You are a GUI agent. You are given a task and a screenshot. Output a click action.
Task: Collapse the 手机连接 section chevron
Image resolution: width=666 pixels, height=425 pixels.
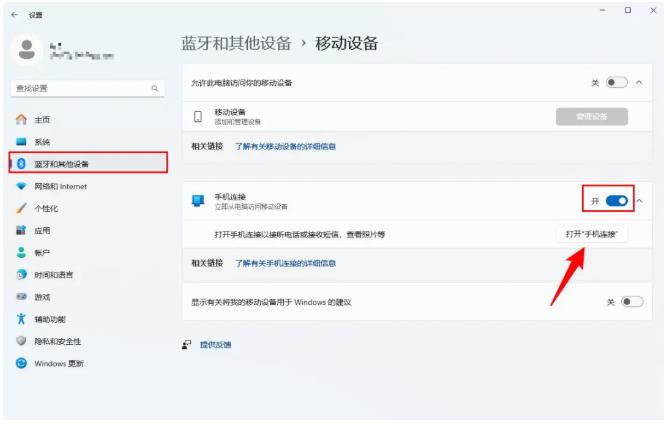(x=640, y=201)
